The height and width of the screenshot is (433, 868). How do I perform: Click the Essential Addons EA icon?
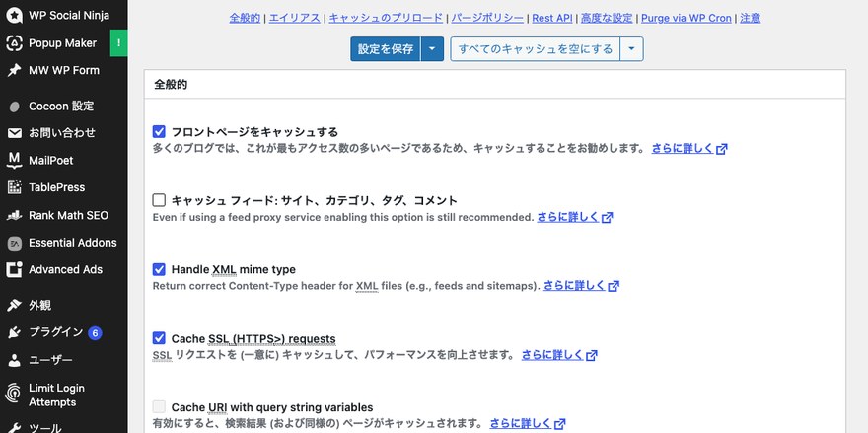[x=15, y=243]
